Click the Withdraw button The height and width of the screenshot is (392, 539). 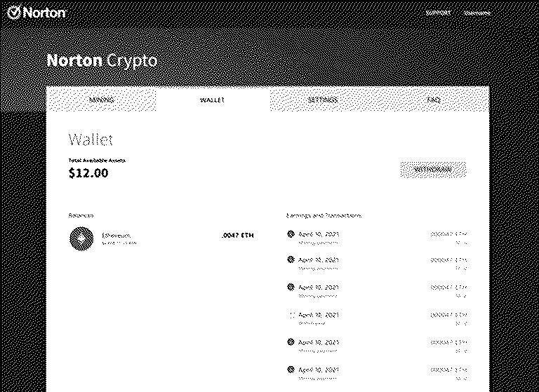[x=433, y=170]
